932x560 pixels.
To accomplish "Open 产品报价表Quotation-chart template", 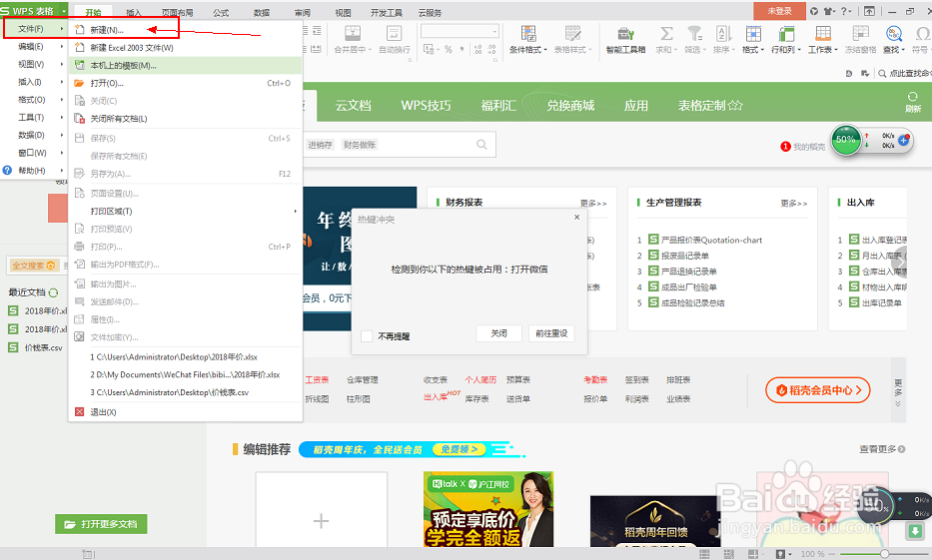I will click(711, 240).
